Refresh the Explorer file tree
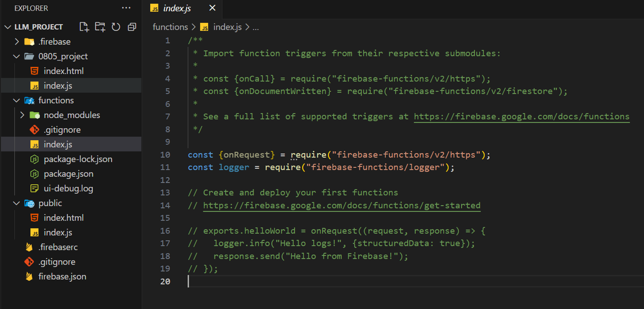644x309 pixels. tap(116, 27)
